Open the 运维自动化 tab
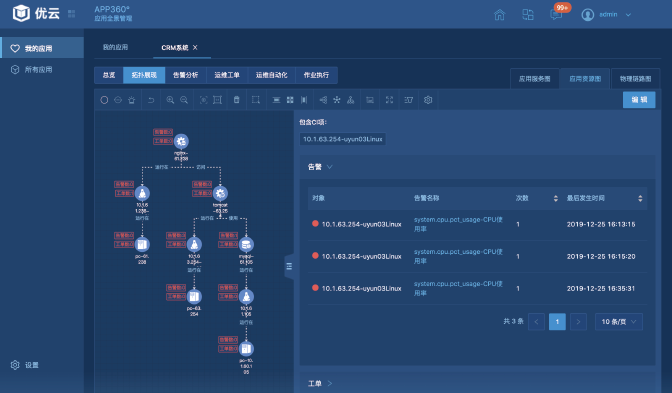This screenshot has width=672, height=393. click(272, 75)
